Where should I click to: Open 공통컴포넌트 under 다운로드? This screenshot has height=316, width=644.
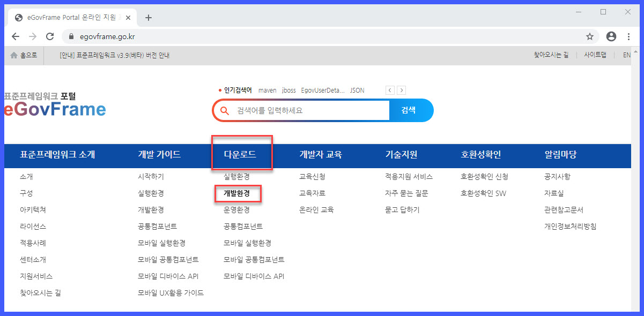point(243,227)
